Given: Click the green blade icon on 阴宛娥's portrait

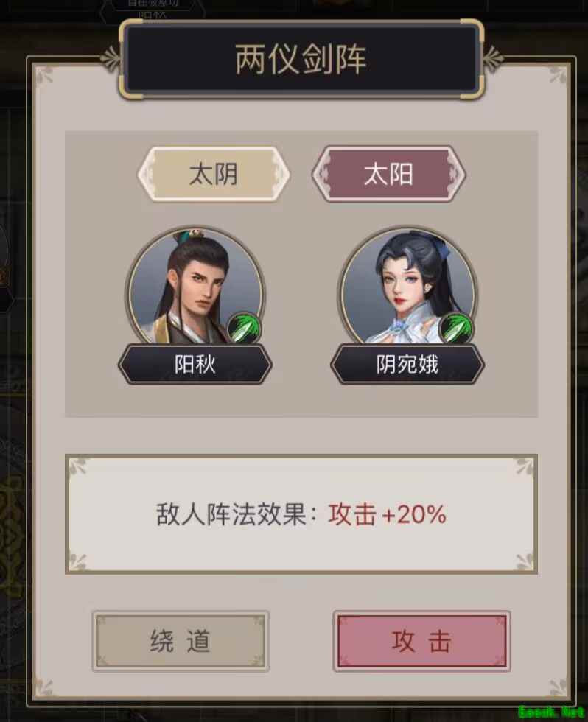Looking at the screenshot, I should (455, 328).
